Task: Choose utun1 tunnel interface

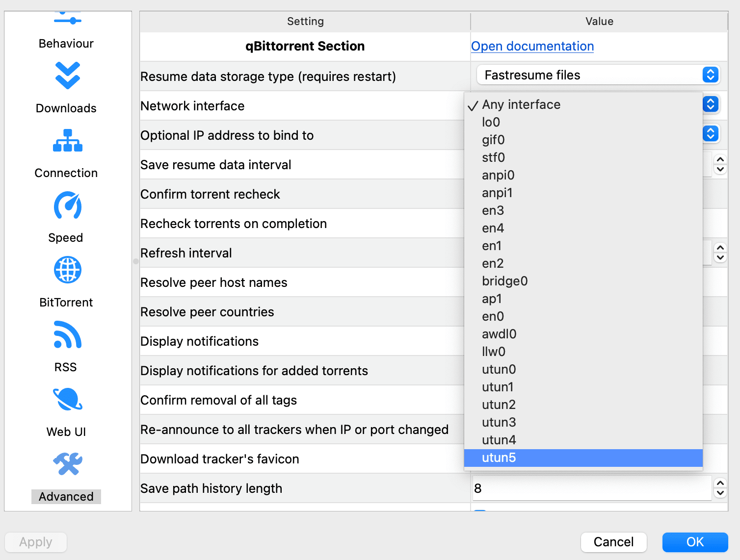Action: (x=583, y=387)
